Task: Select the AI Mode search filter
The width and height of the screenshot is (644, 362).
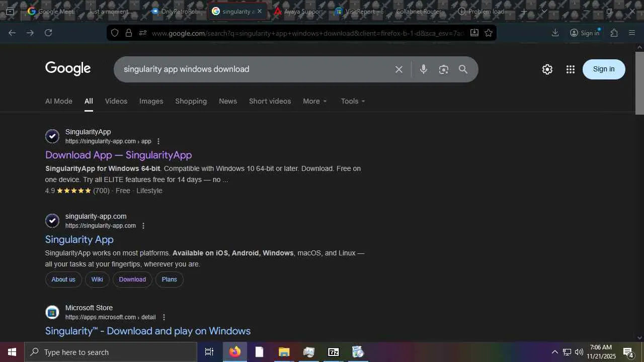Action: 59,101
